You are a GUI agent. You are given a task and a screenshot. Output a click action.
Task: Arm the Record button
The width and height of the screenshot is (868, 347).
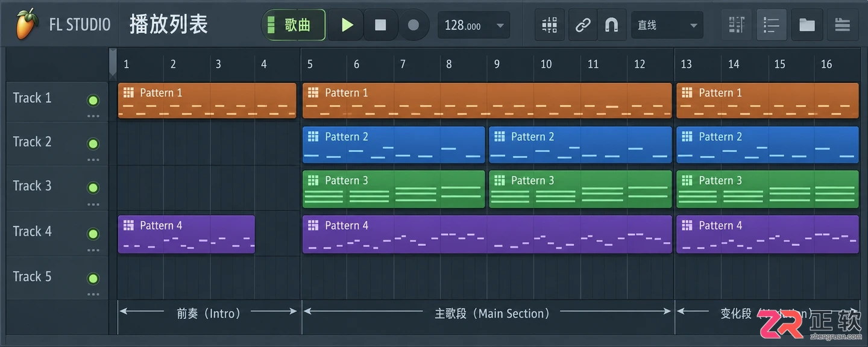[x=414, y=25]
